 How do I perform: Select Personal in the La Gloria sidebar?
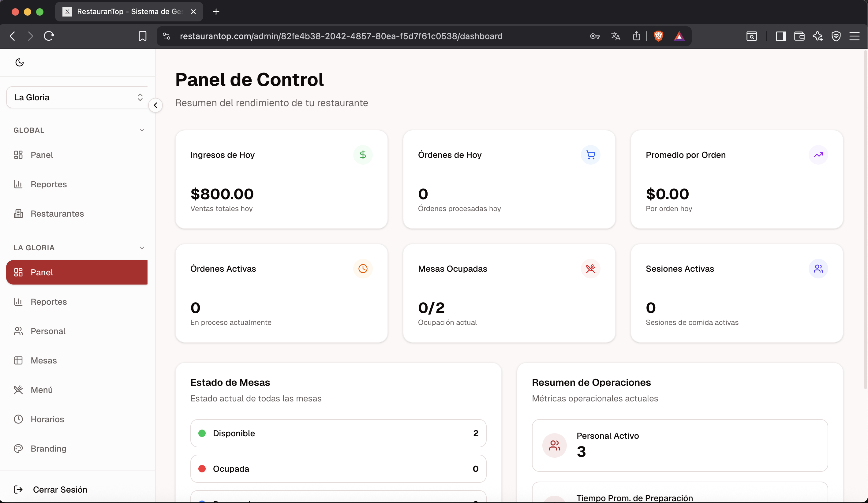click(48, 331)
